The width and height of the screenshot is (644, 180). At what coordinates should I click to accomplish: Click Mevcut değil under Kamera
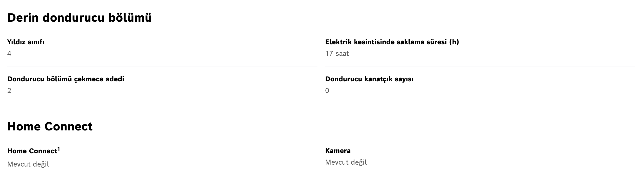point(346,162)
